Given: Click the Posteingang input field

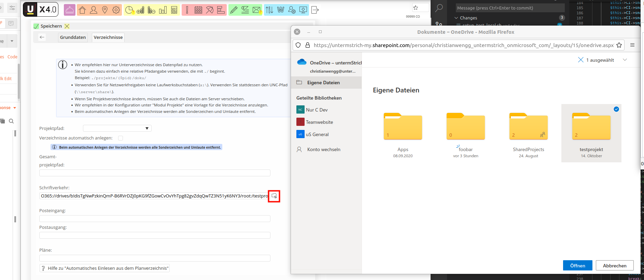Looking at the screenshot, I should [x=155, y=219].
